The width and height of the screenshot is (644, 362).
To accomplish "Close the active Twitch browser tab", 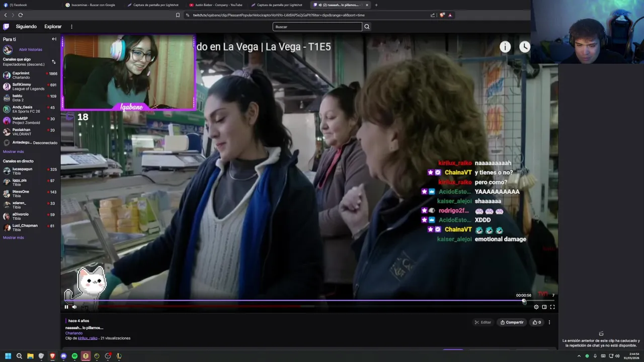I will tap(367, 5).
